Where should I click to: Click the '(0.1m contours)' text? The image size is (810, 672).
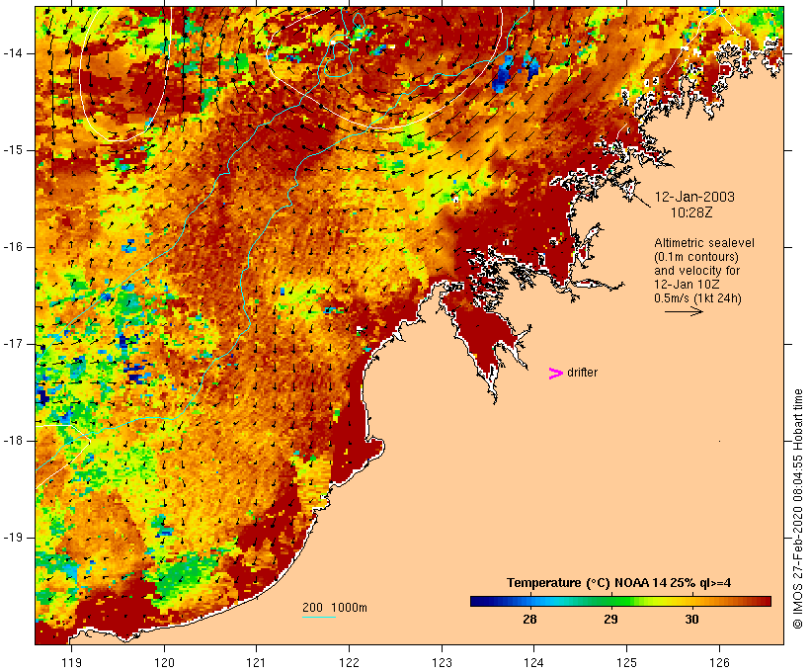695,257
